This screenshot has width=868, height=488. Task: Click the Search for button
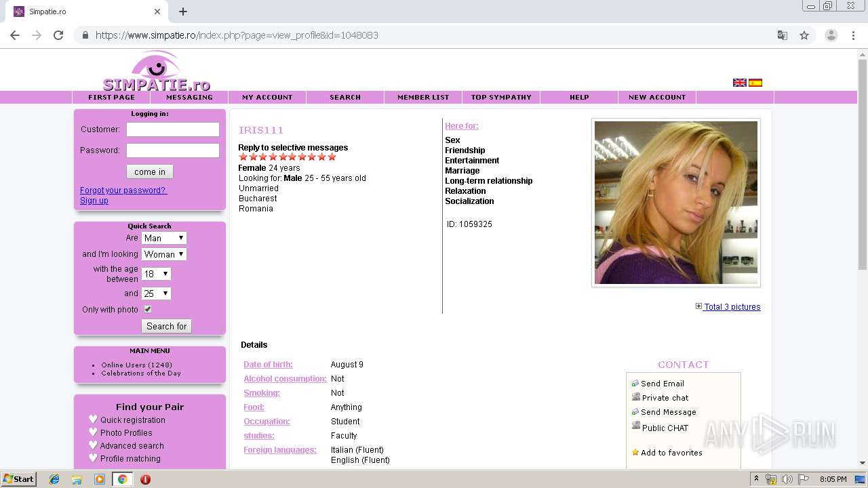166,326
